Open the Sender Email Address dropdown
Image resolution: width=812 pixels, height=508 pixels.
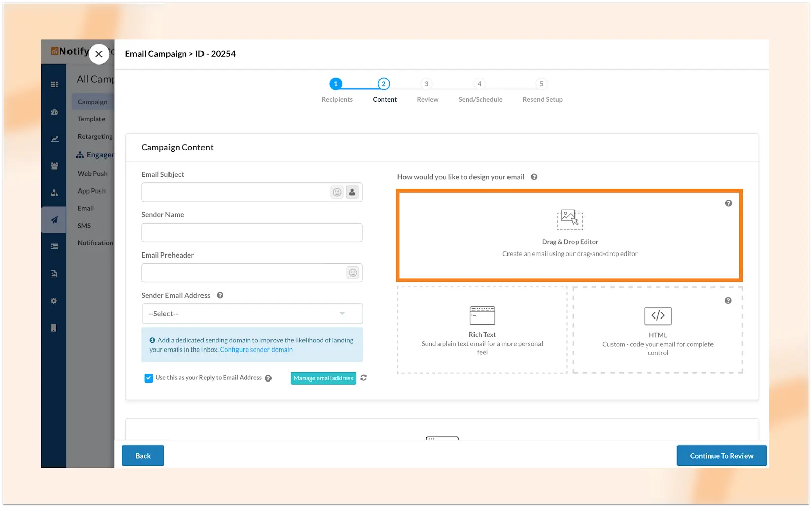(252, 314)
